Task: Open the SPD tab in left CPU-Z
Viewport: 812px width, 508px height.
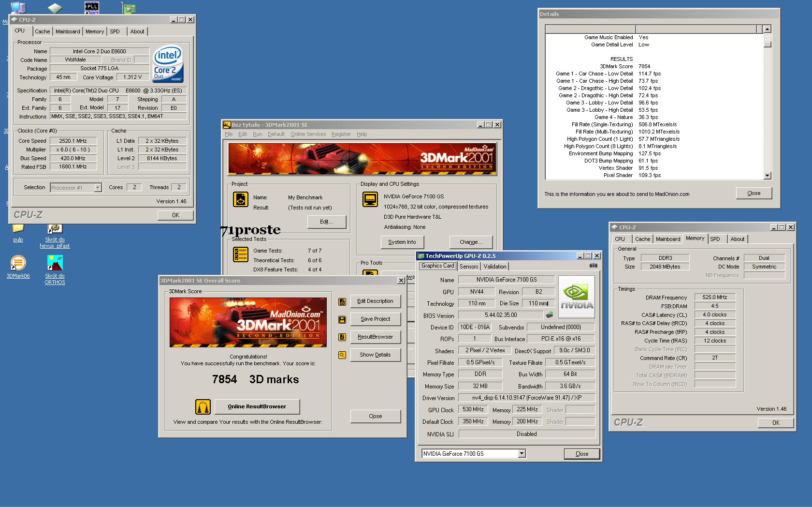Action: [115, 31]
